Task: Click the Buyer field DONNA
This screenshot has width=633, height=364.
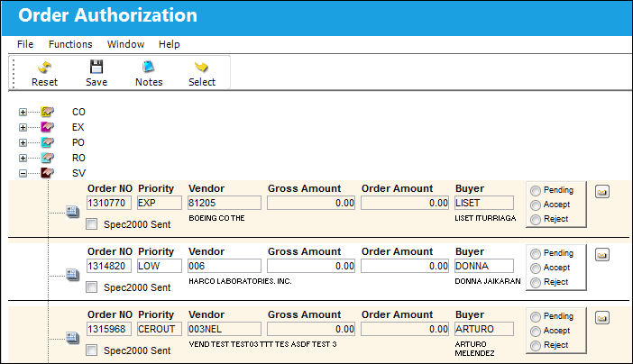Action: [x=484, y=266]
